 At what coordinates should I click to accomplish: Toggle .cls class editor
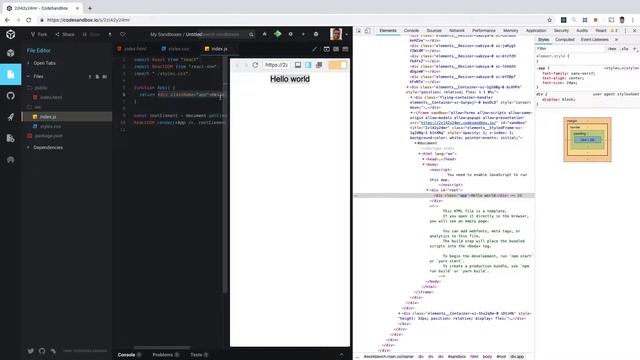pyautogui.click(x=624, y=49)
